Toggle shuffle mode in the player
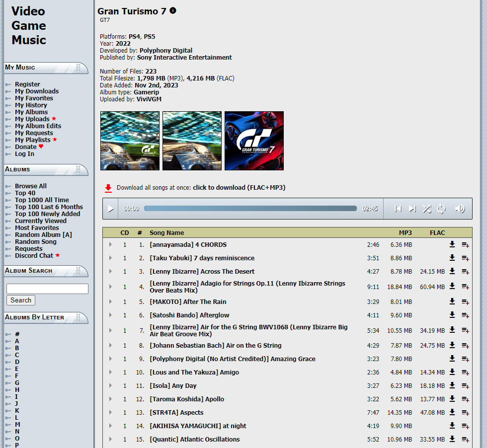The image size is (487, 448). 426,209
